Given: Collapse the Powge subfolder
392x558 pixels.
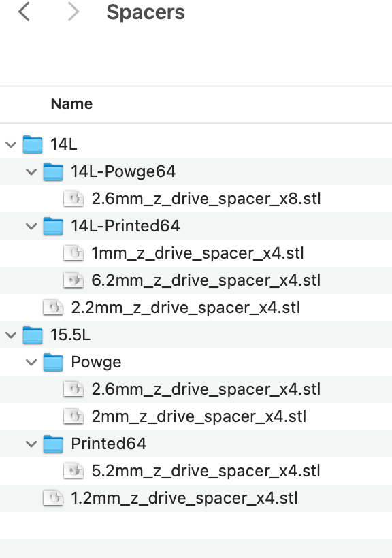Looking at the screenshot, I should [x=31, y=363].
